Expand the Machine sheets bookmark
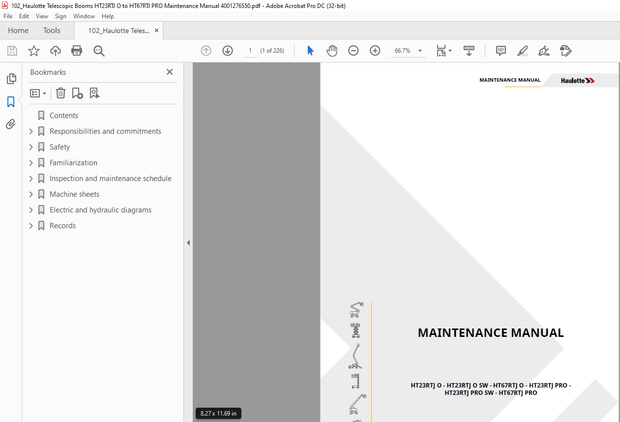 coord(31,194)
